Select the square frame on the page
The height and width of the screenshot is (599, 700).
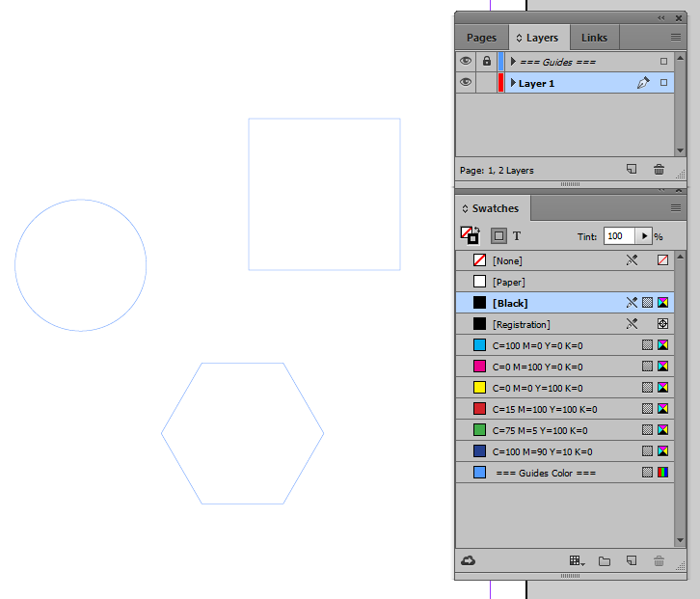click(x=325, y=194)
